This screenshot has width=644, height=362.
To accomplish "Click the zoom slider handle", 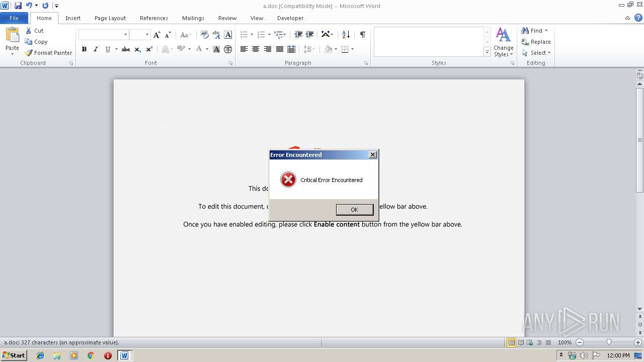I will point(609,342).
